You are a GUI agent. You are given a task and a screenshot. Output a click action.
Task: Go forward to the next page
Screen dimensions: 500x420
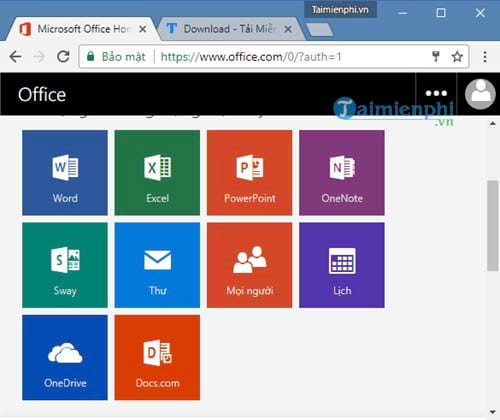pyautogui.click(x=39, y=57)
